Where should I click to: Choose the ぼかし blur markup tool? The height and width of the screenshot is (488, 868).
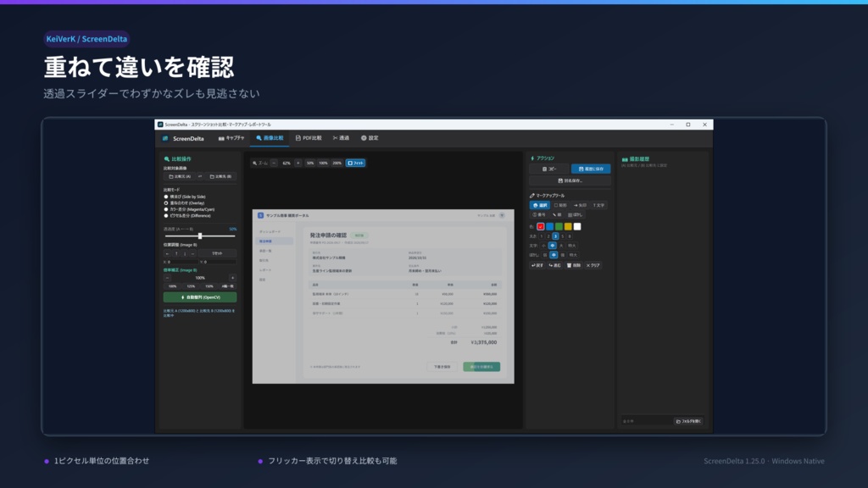[576, 214]
